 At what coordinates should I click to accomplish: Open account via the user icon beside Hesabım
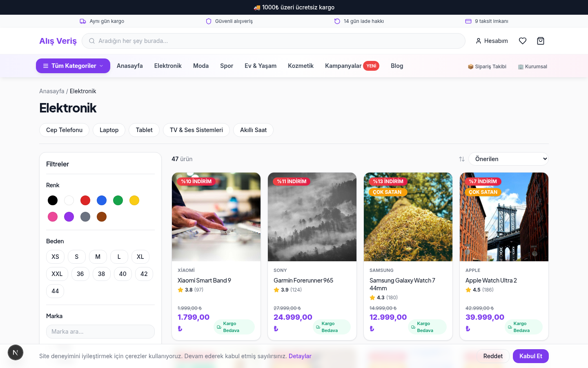point(479,41)
